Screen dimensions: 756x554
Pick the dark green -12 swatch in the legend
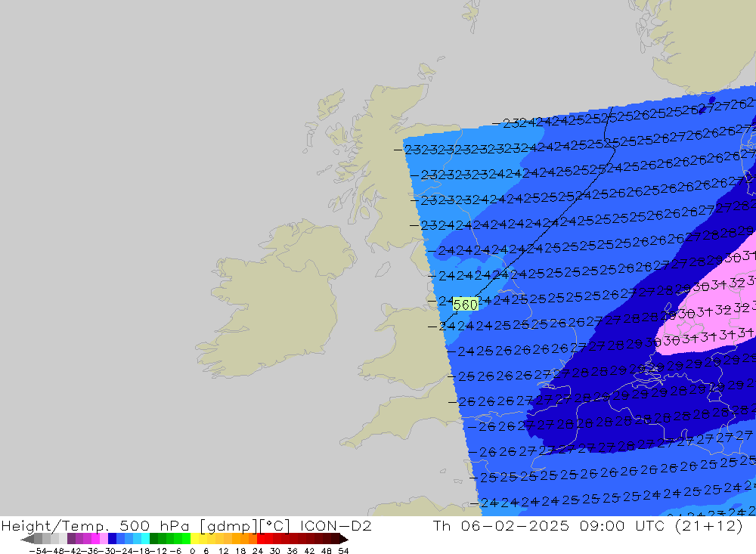[153, 539]
